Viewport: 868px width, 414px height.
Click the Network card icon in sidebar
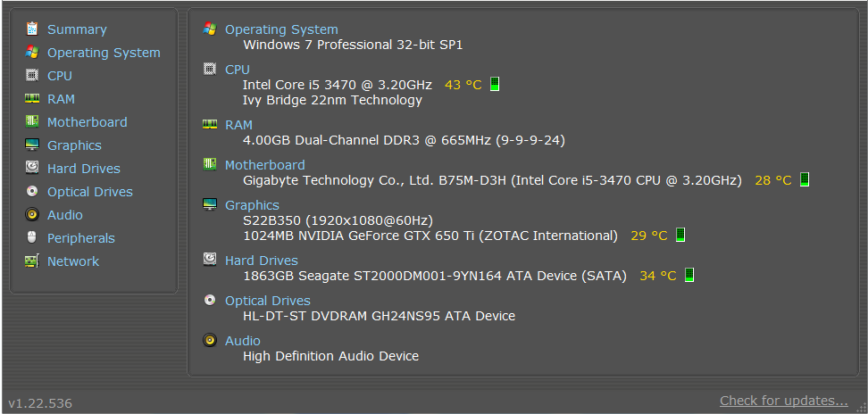[x=32, y=261]
